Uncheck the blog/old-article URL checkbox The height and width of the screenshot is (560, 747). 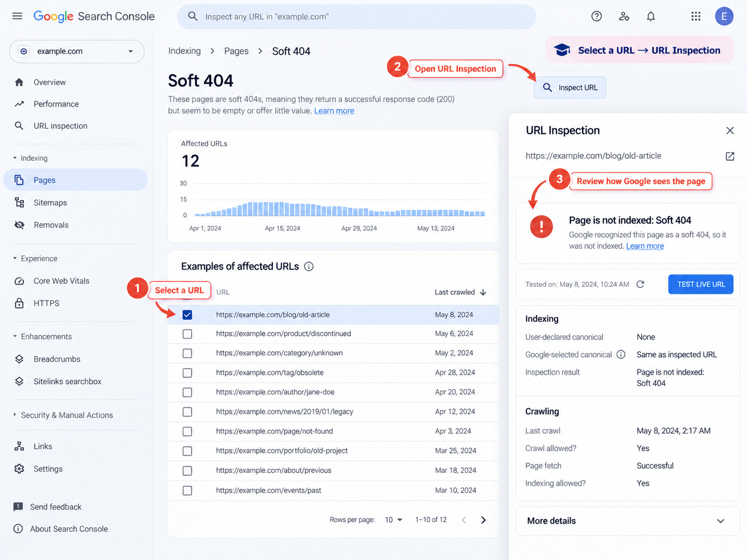[187, 315]
